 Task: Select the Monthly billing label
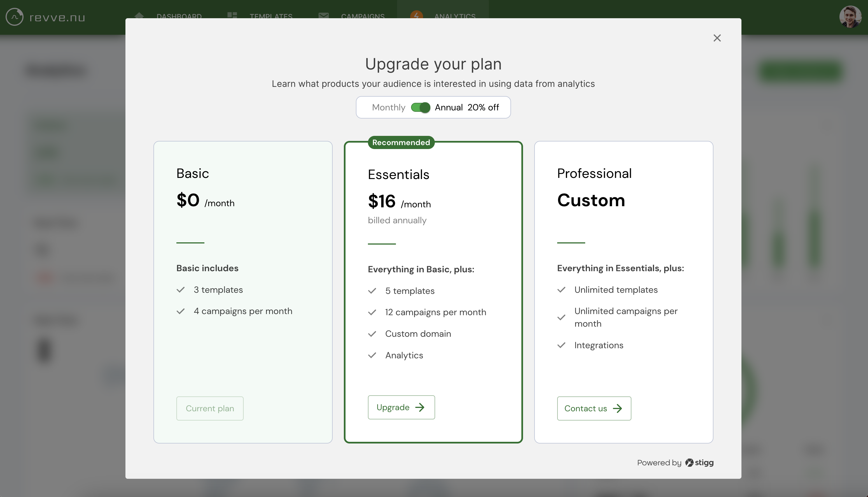point(388,108)
